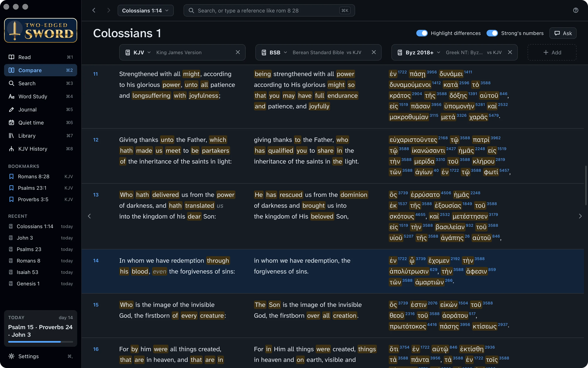Open the Search view in sidebar

pos(41,83)
